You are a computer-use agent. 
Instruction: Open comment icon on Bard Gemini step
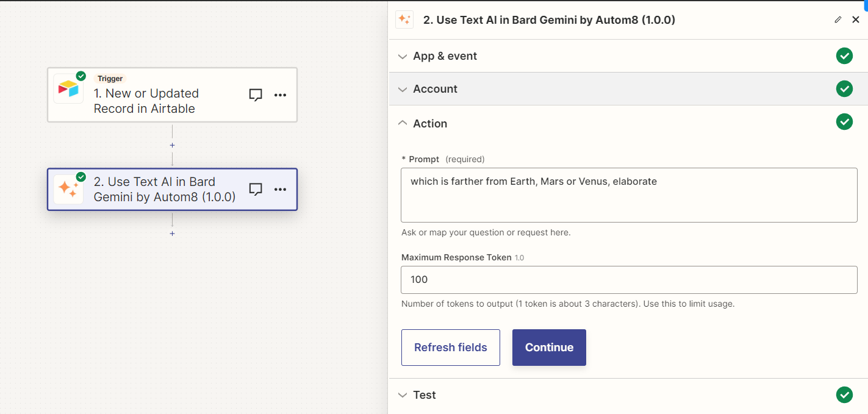click(256, 190)
